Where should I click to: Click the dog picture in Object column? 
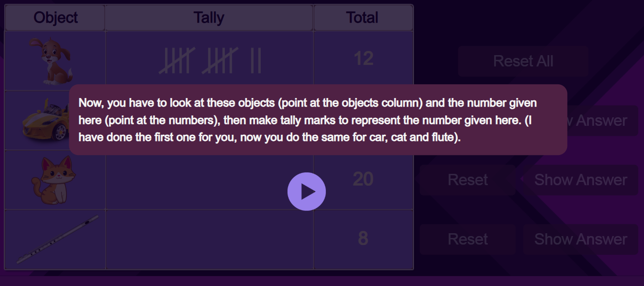(x=56, y=61)
